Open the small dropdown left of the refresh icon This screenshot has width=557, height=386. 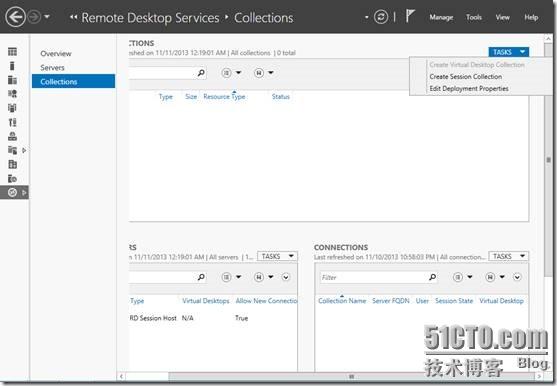pos(367,17)
